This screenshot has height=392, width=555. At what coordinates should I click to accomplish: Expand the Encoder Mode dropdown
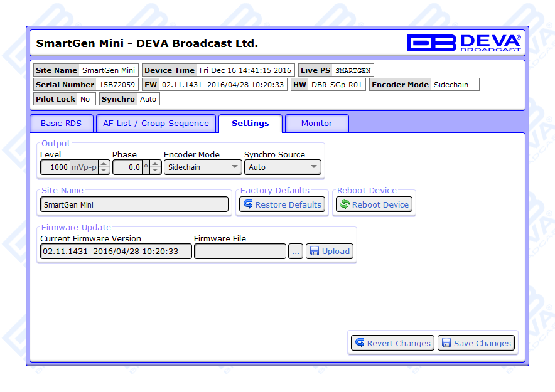point(202,167)
